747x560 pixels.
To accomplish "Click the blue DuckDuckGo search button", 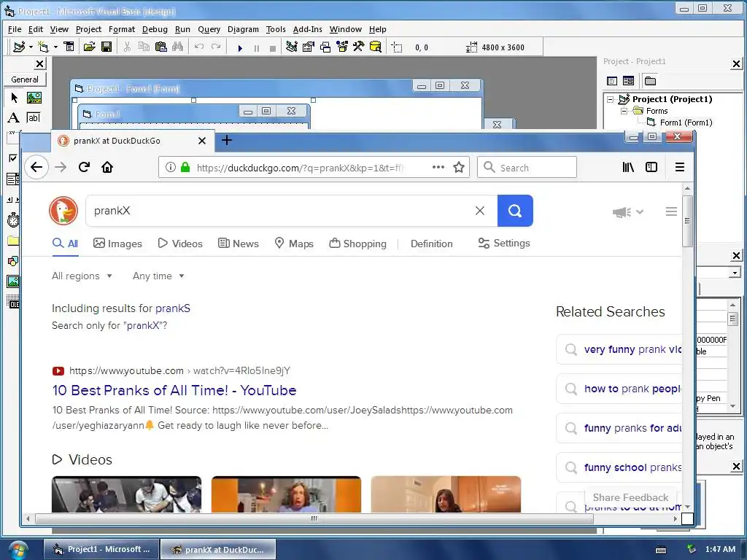I will tap(515, 211).
